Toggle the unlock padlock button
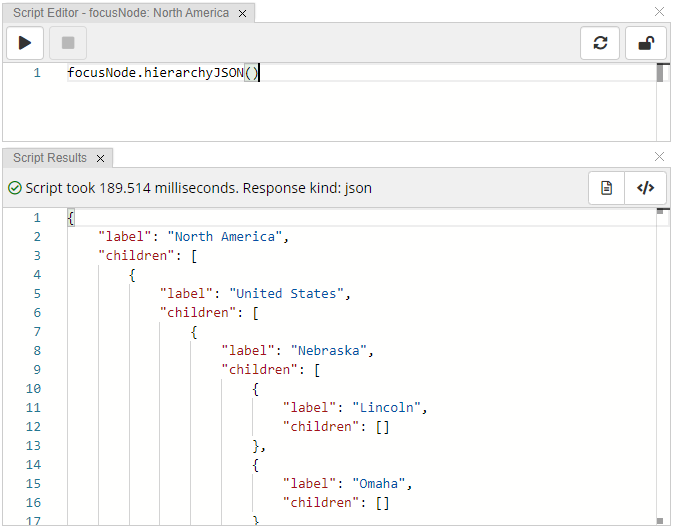Viewport: 674px width, 528px height. click(646, 43)
